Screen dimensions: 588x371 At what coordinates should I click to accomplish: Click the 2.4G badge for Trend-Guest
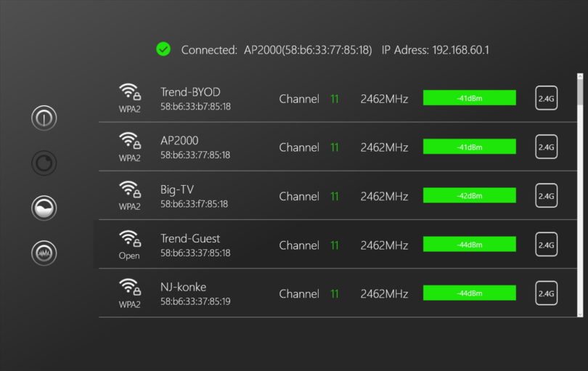tap(546, 245)
